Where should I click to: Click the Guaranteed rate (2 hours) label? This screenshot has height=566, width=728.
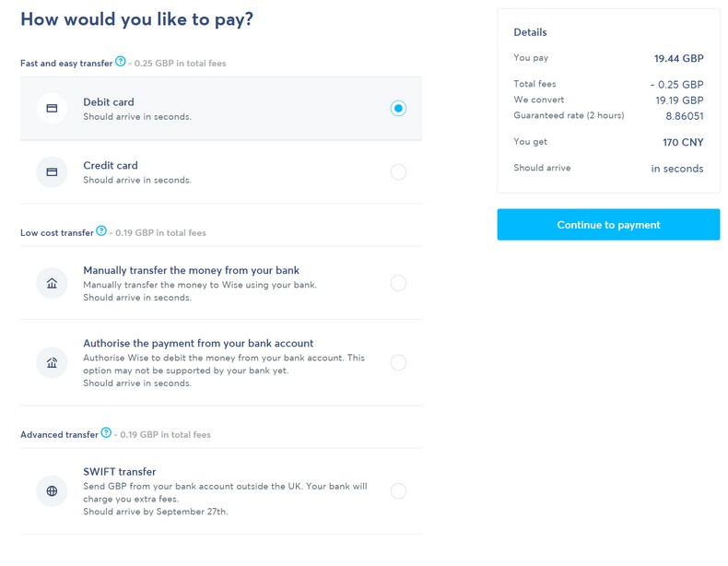(x=569, y=115)
